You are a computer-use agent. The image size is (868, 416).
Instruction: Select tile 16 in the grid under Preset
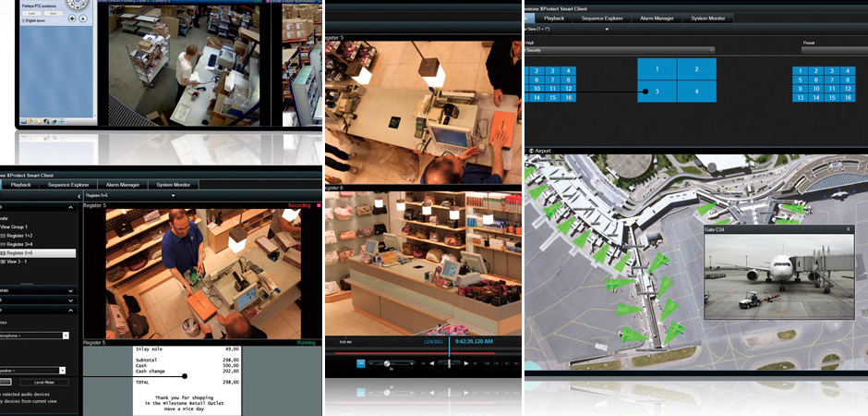pos(848,97)
